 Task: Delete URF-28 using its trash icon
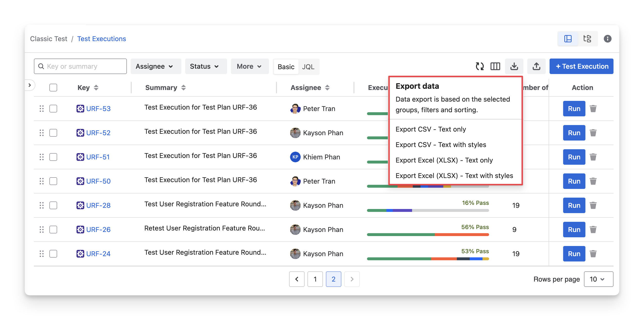593,205
